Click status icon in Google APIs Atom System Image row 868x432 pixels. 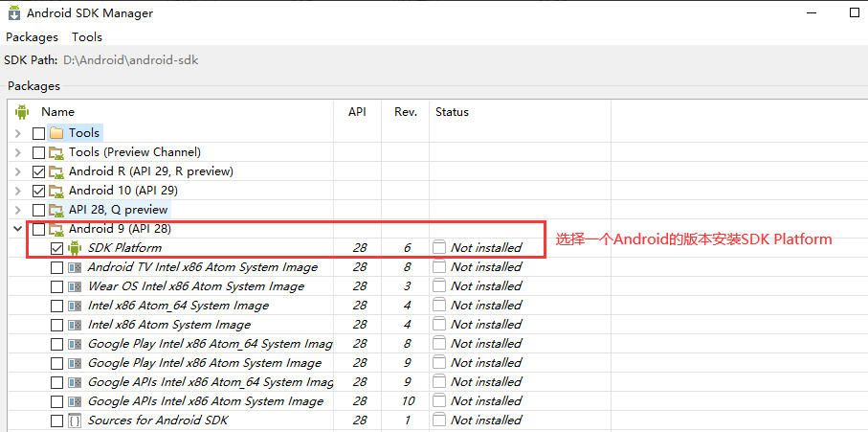tap(439, 401)
